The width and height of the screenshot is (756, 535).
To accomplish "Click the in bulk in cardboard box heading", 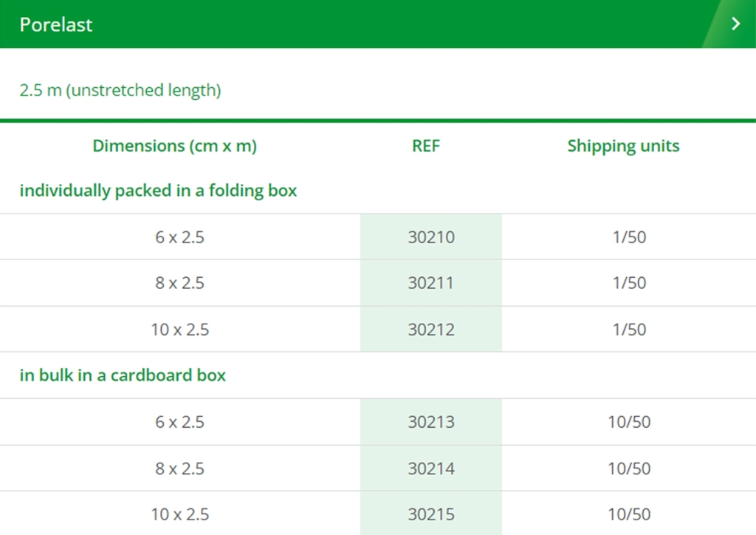I will [123, 375].
